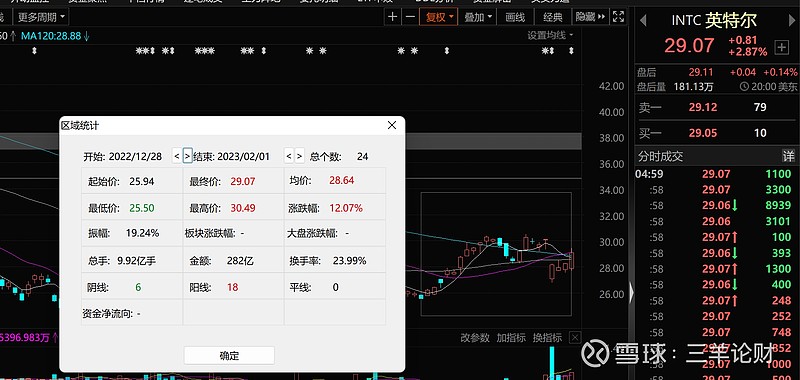Expand hidden tools with 隐藏 button
800x380 pixels.
point(591,17)
